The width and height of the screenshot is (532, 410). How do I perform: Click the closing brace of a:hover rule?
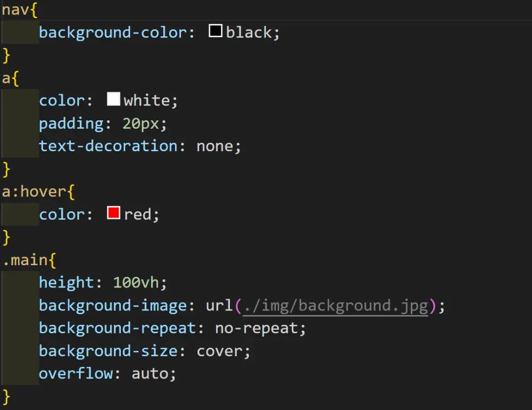point(6,237)
